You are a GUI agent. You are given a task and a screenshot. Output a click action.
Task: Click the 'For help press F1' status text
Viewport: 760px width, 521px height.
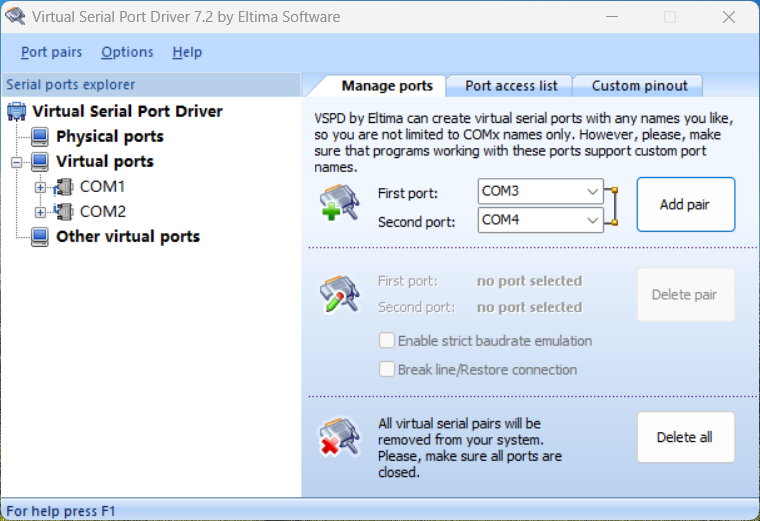[61, 511]
